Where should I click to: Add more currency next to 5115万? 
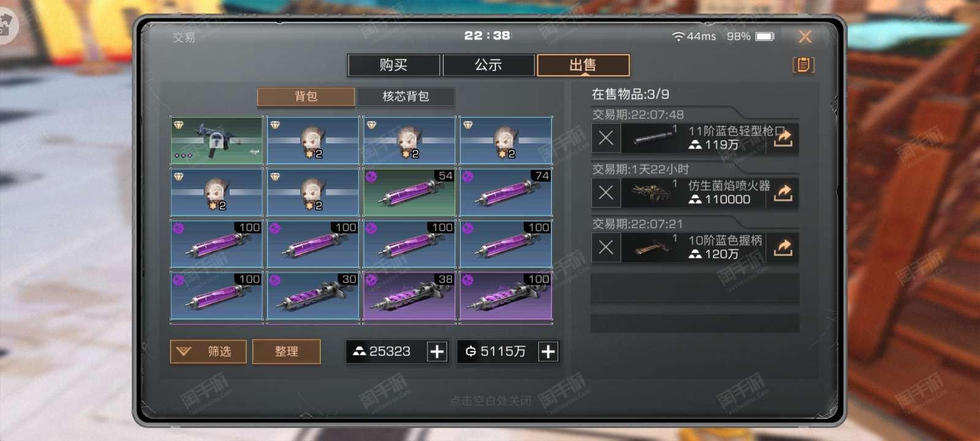pos(548,352)
